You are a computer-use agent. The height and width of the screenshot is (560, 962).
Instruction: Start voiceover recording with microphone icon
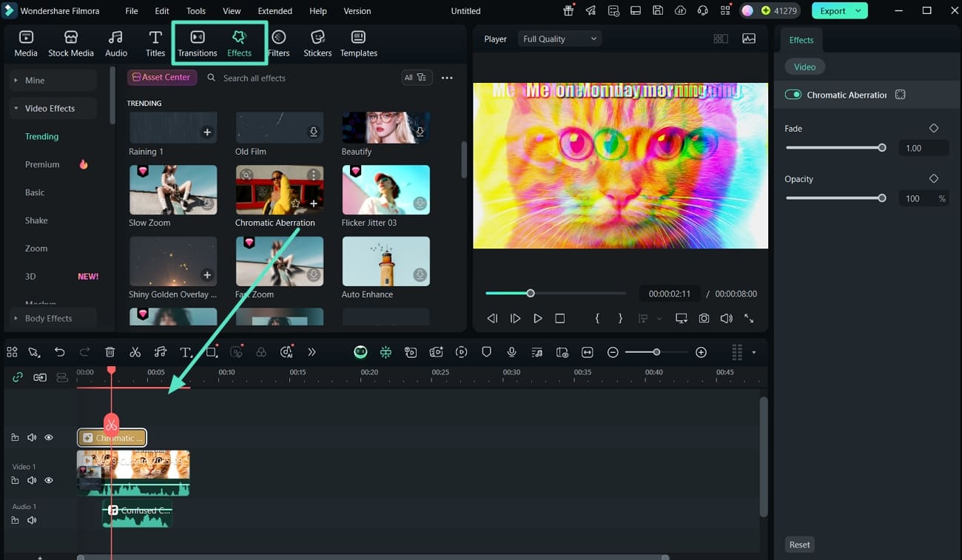coord(511,352)
